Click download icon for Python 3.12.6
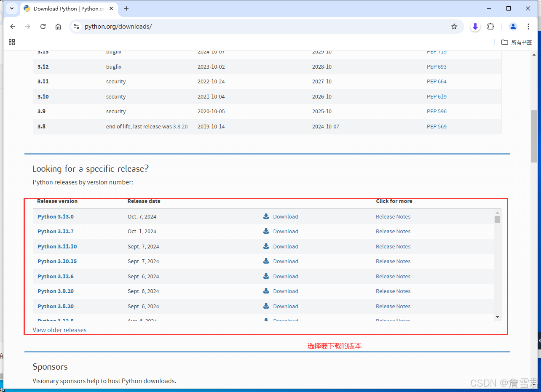 [266, 276]
